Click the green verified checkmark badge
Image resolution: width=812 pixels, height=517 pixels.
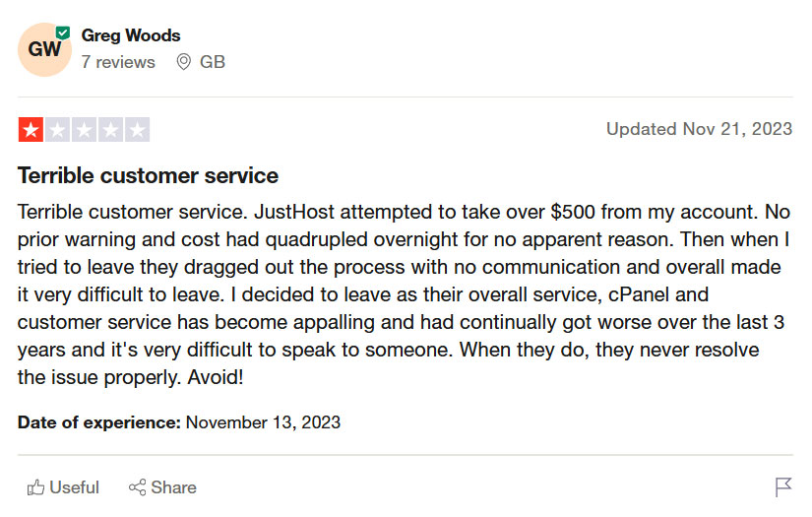[x=63, y=33]
